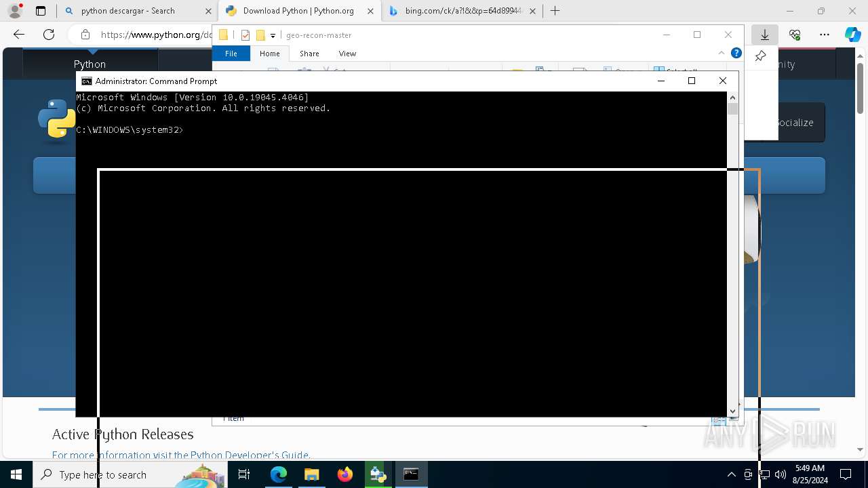Maximize the Command Prompt window
Image resolution: width=868 pixels, height=488 pixels.
pyautogui.click(x=691, y=81)
